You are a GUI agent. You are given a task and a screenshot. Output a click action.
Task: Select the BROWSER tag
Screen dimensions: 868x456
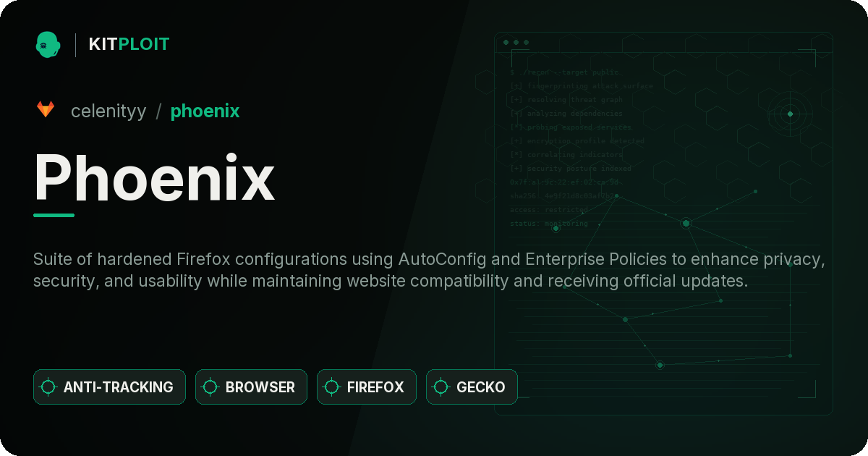point(251,387)
